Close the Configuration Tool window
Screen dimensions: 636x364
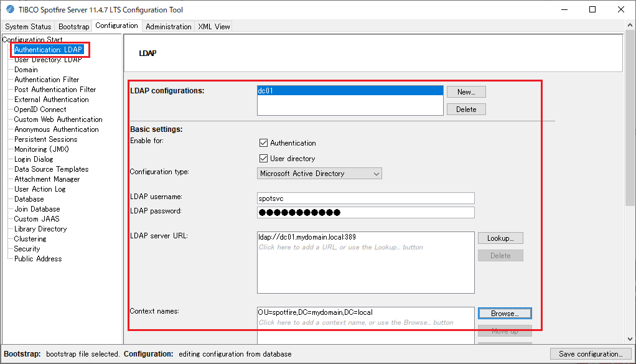tap(620, 9)
